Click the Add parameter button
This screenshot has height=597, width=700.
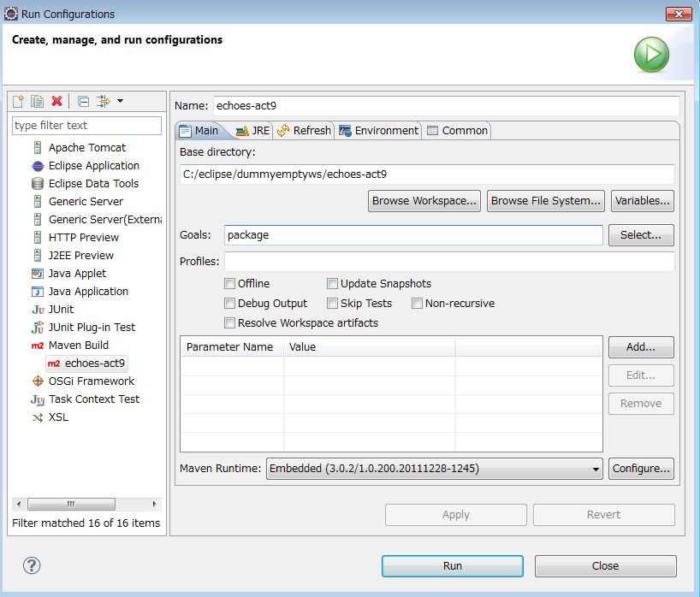pos(641,347)
